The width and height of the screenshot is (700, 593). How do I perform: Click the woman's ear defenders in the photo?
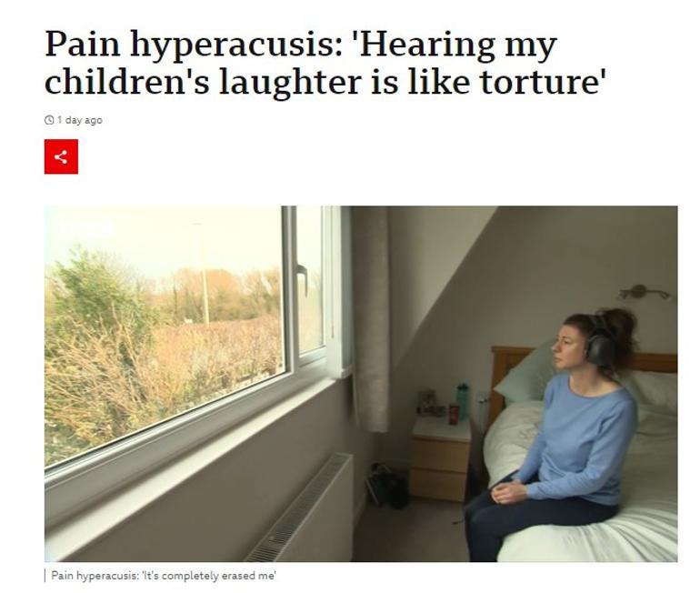pyautogui.click(x=600, y=343)
